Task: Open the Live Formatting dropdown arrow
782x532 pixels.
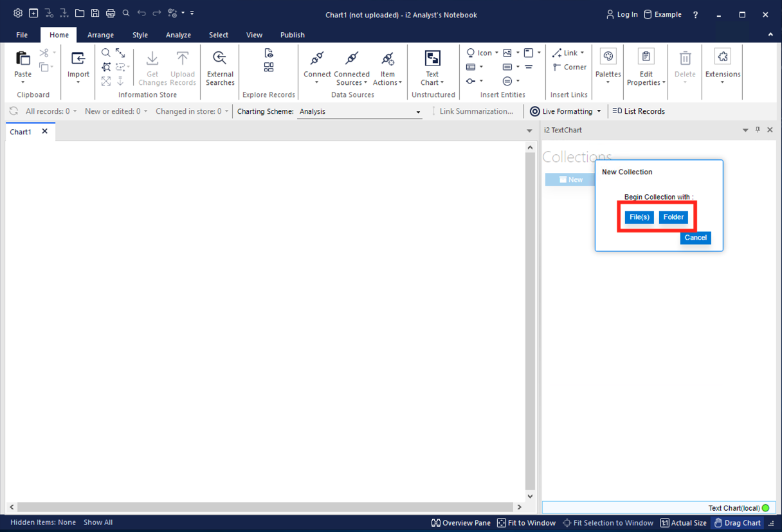Action: [599, 111]
